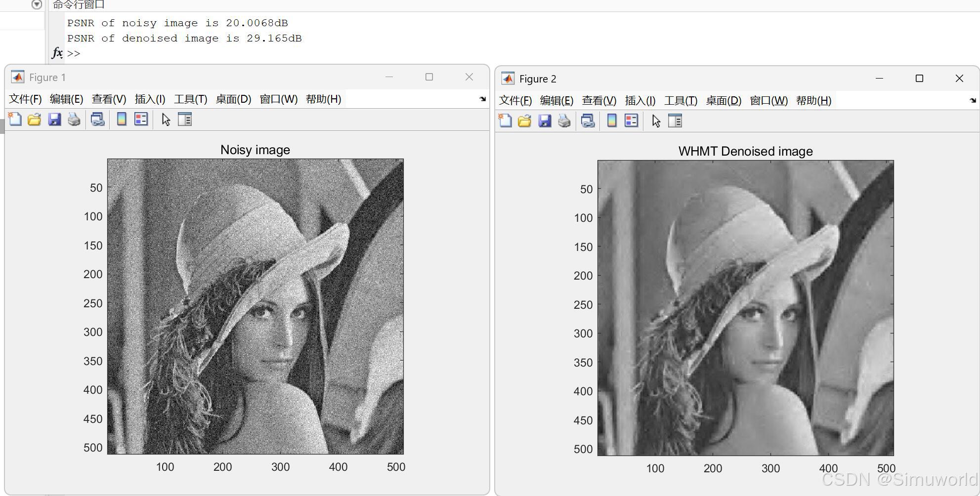980x496 pixels.
Task: Open 编辑(E) menu in Figure 1
Action: 66,99
